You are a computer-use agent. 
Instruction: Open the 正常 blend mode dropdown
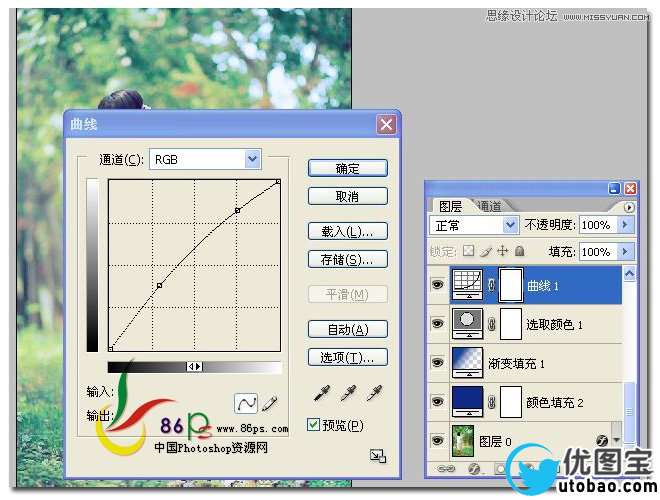coord(510,225)
